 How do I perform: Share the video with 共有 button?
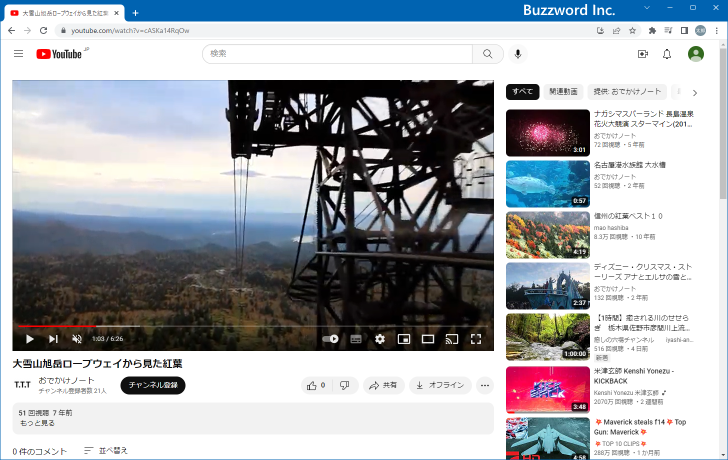(x=384, y=385)
